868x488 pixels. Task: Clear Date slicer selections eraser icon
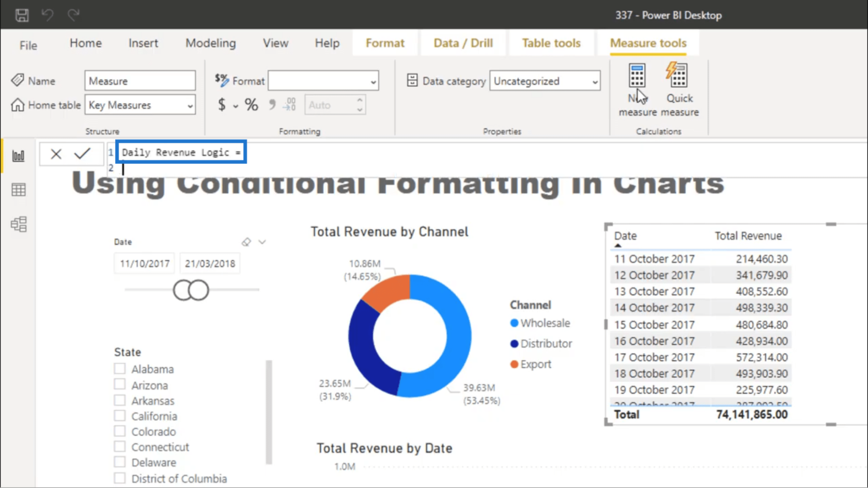click(246, 242)
